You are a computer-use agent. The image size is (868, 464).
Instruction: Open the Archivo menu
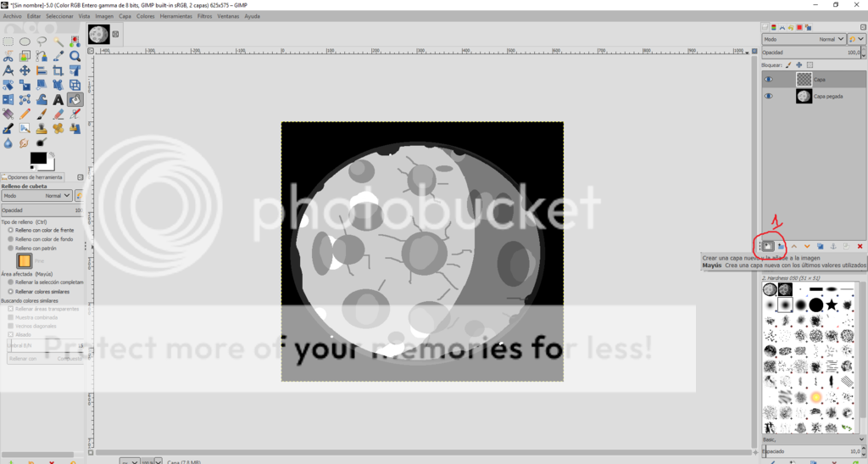[x=12, y=16]
